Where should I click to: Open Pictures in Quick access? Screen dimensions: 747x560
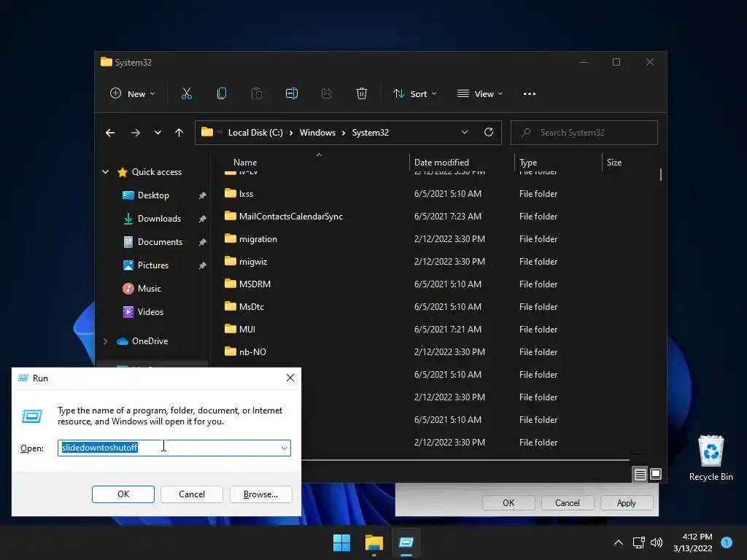point(153,265)
